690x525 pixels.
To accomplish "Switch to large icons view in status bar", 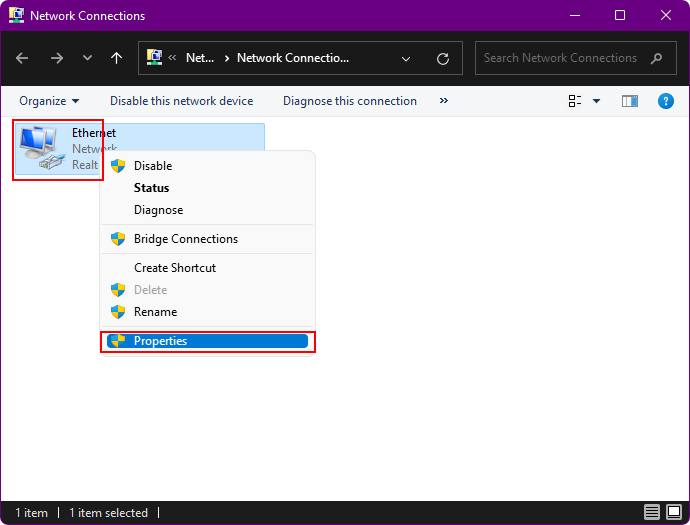I will click(x=674, y=513).
